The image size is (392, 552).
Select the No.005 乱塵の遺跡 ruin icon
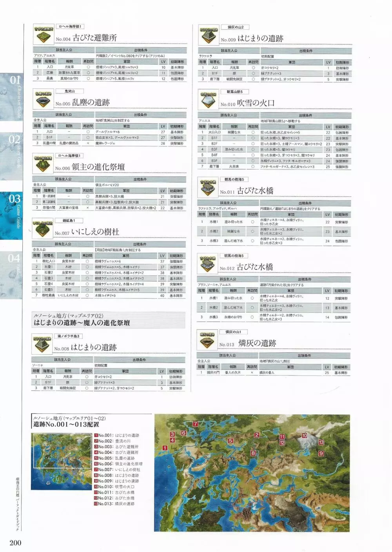(43, 99)
